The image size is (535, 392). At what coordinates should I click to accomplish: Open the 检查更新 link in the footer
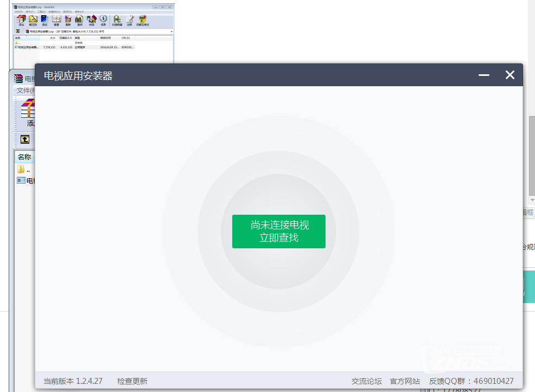pos(132,381)
